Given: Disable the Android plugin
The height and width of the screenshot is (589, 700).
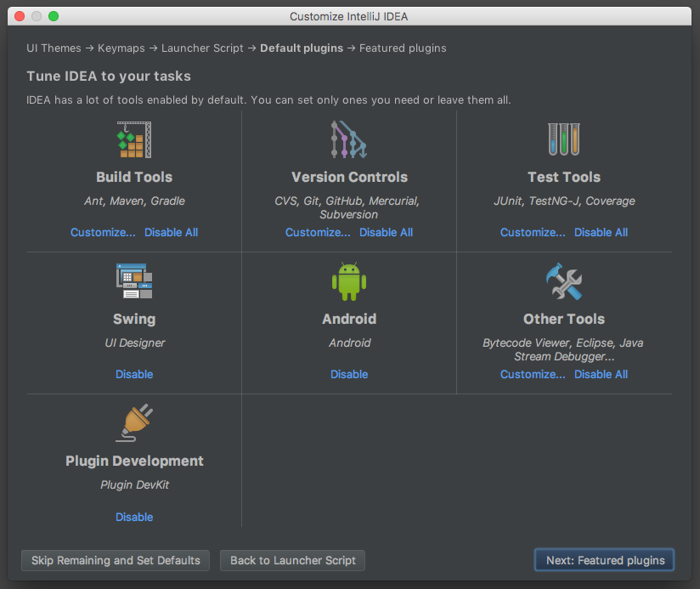Looking at the screenshot, I should click(x=349, y=374).
